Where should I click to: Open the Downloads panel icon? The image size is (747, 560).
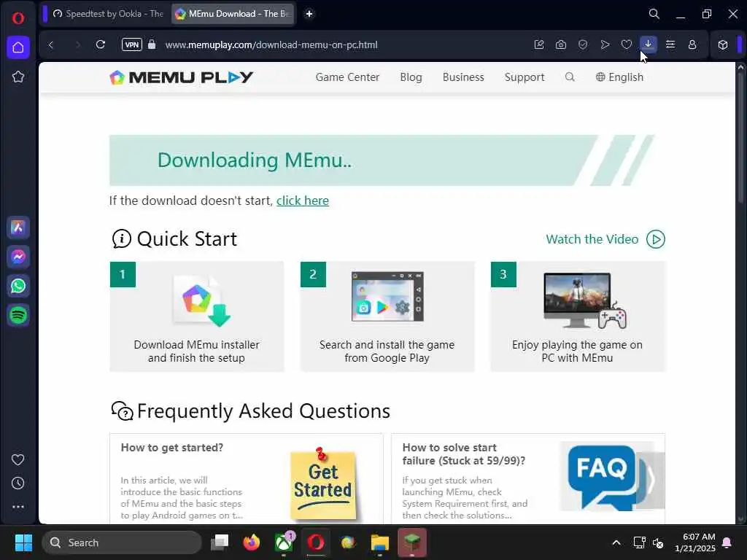[649, 44]
